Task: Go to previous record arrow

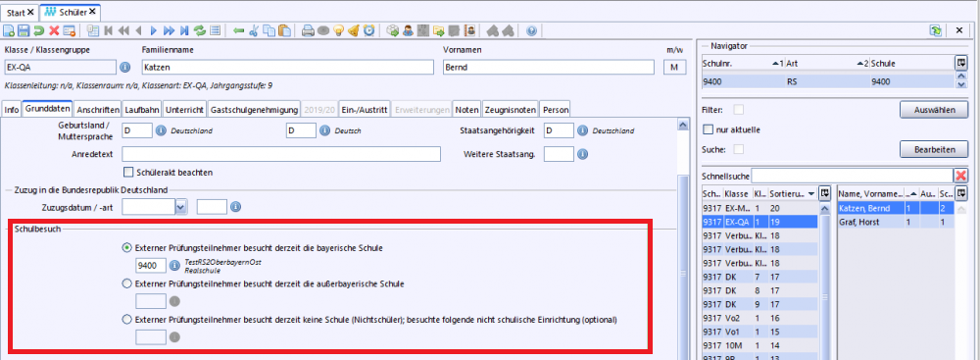Action: pyautogui.click(x=139, y=30)
